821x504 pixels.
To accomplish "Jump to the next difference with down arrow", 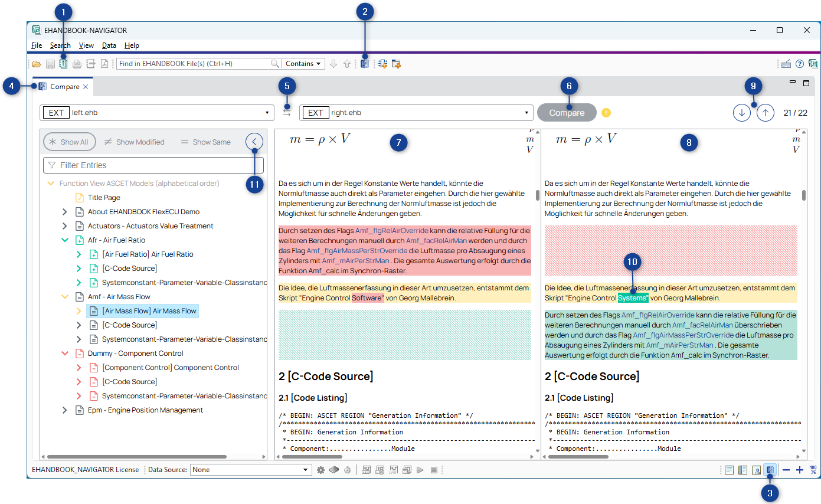I will pyautogui.click(x=741, y=113).
